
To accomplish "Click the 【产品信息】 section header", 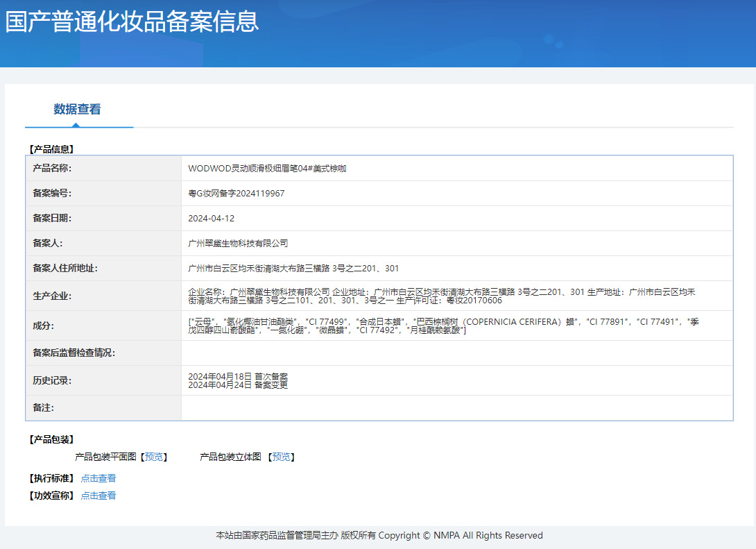I will pyautogui.click(x=51, y=149).
